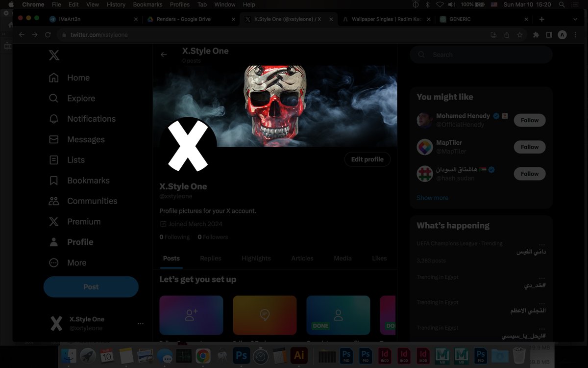Open the MapTiler account avatar
The image size is (588, 368).
pos(425,147)
